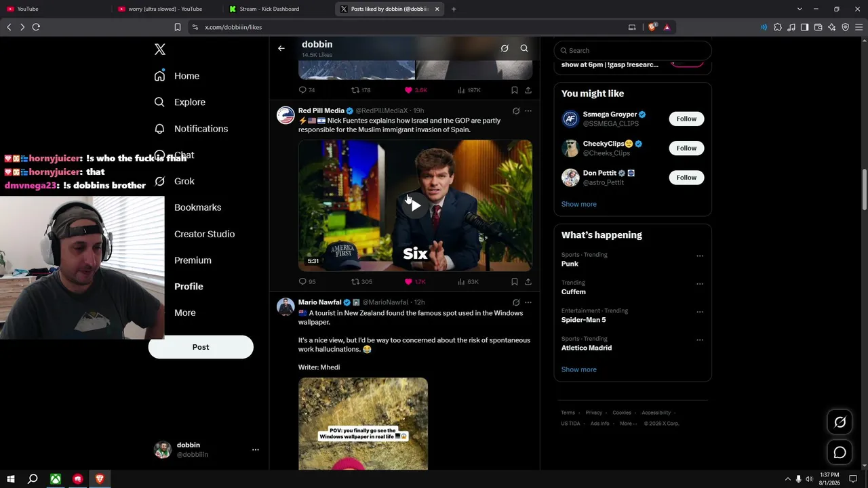
Task: Open Xbox app on taskbar
Action: (56, 479)
